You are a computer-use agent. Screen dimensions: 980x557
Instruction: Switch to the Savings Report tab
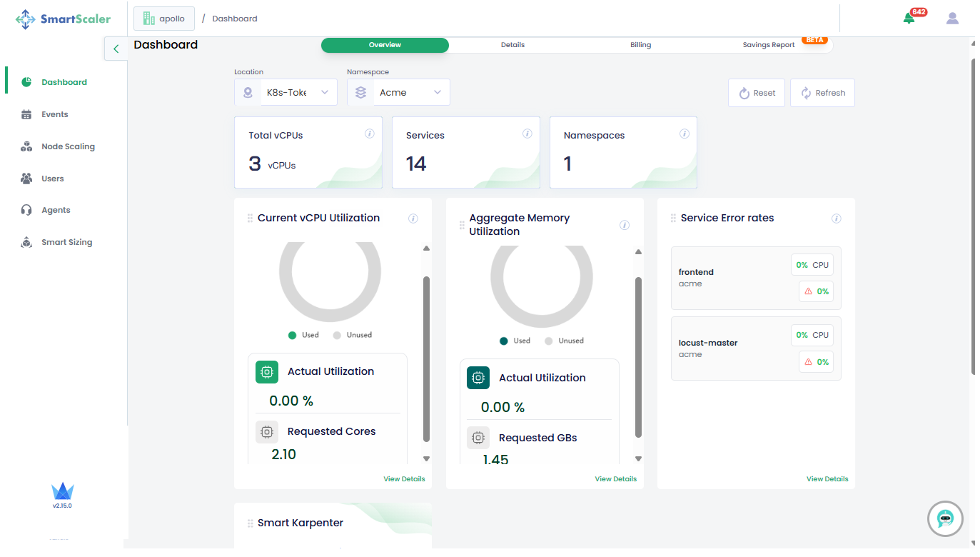click(769, 45)
